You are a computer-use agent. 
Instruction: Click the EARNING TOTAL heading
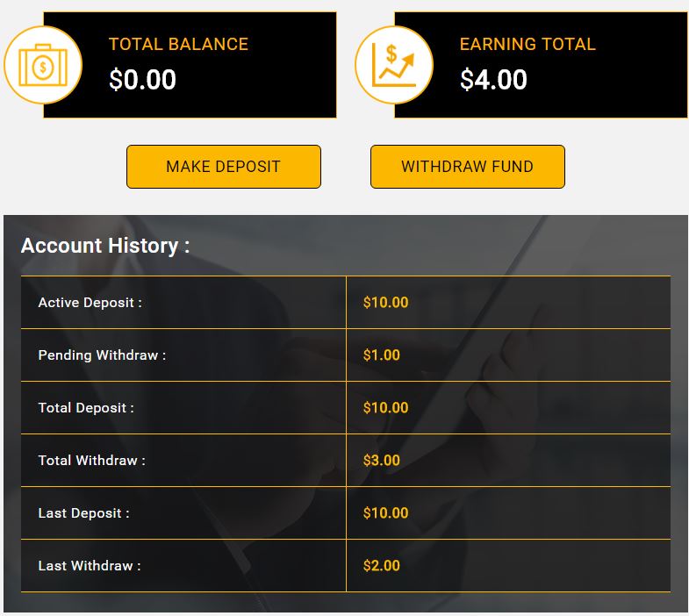pos(528,44)
